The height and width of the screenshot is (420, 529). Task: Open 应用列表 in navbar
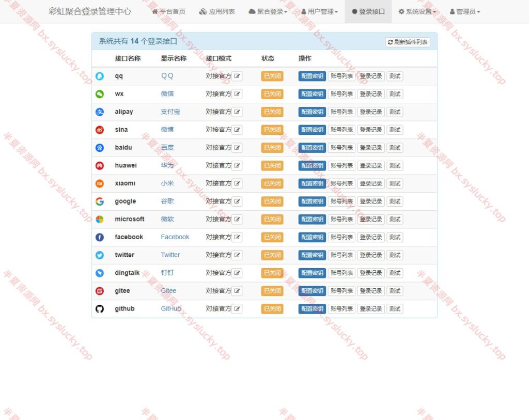click(217, 11)
